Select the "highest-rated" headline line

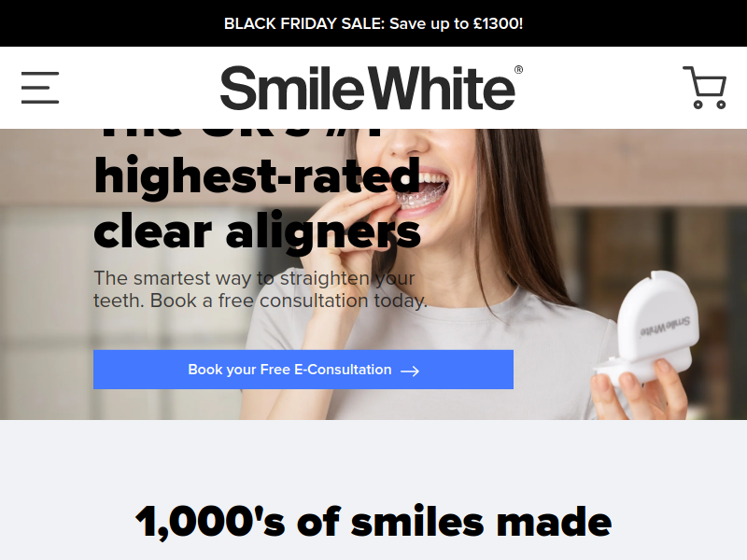click(x=258, y=176)
